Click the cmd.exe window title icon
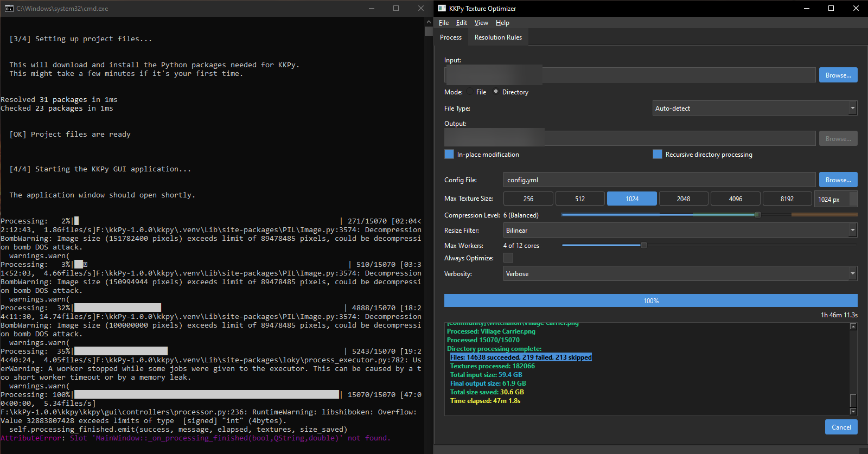This screenshot has width=868, height=454. point(9,9)
